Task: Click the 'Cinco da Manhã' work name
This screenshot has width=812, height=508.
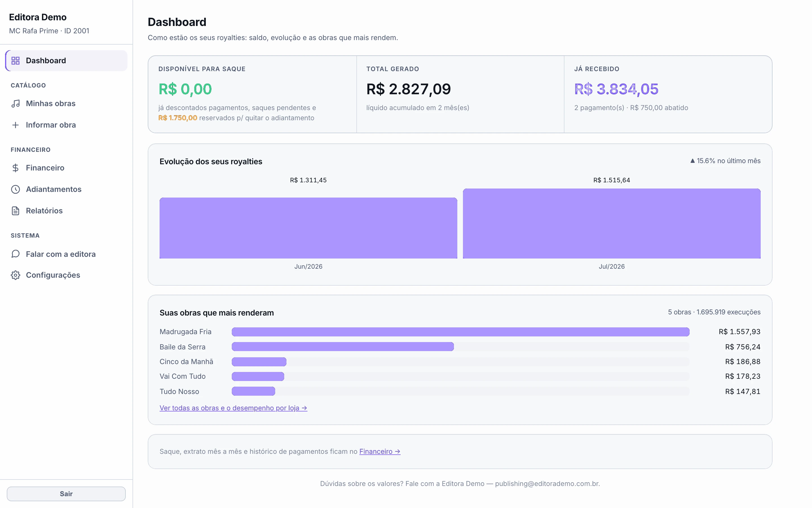Action: [x=186, y=362]
